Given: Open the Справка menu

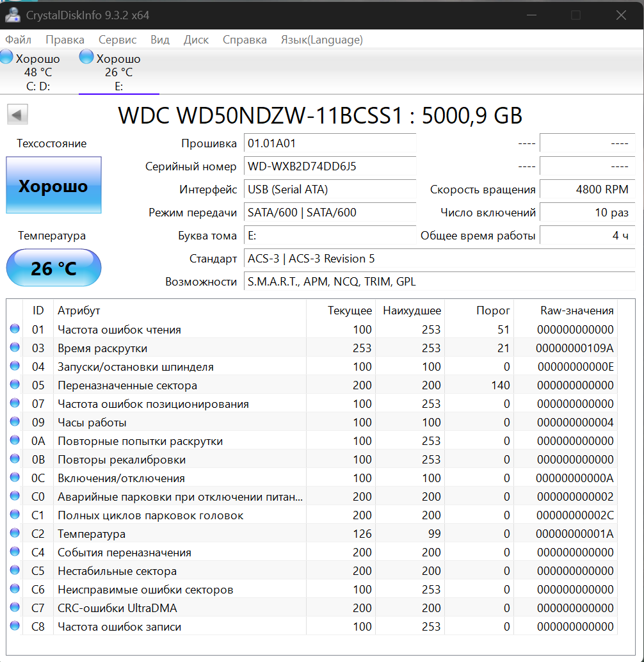Looking at the screenshot, I should 245,40.
